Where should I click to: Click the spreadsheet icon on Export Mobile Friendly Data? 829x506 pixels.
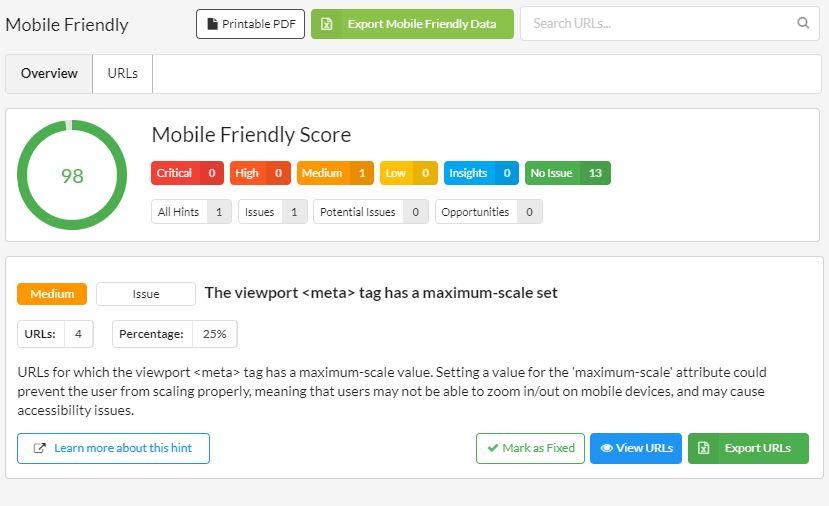click(327, 24)
